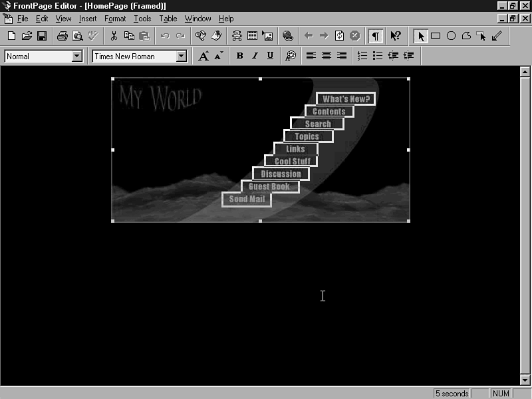The height and width of the screenshot is (399, 532).
Task: Select the Circle hotspot tool
Action: 451,36
